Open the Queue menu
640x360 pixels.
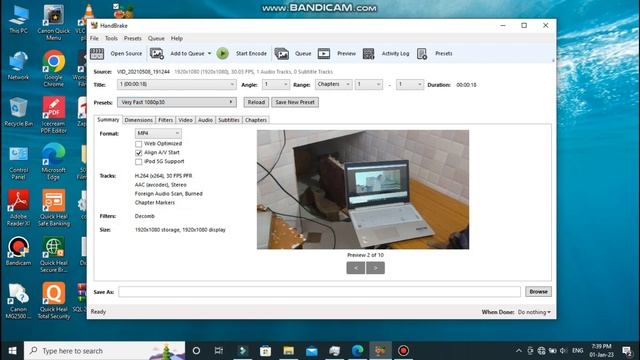pos(156,38)
